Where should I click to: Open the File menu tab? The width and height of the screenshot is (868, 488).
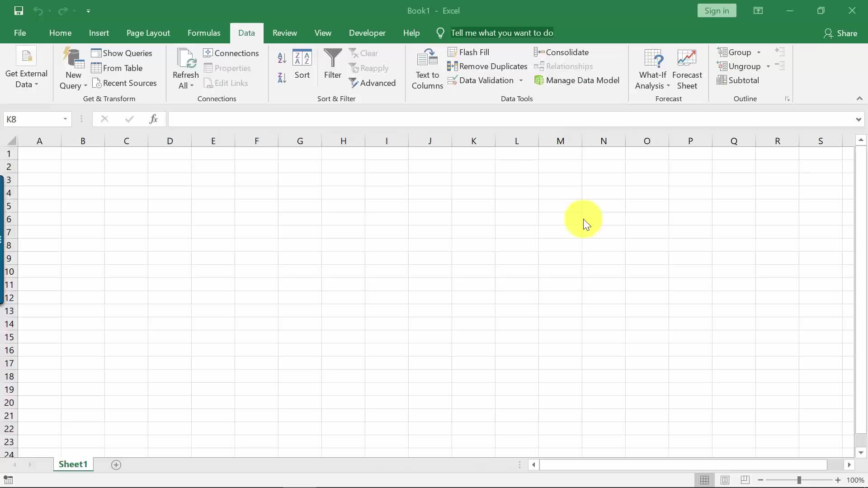20,33
